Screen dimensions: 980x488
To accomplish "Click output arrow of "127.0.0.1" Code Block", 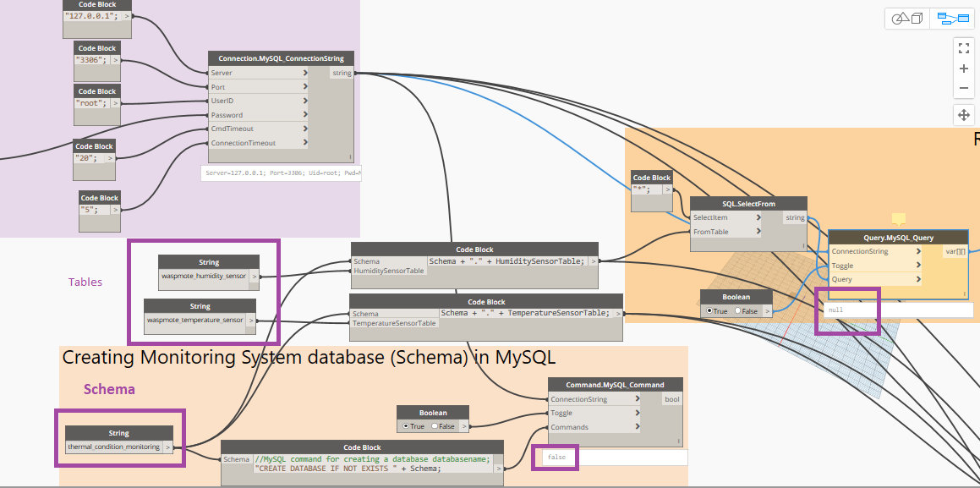I will (x=128, y=16).
